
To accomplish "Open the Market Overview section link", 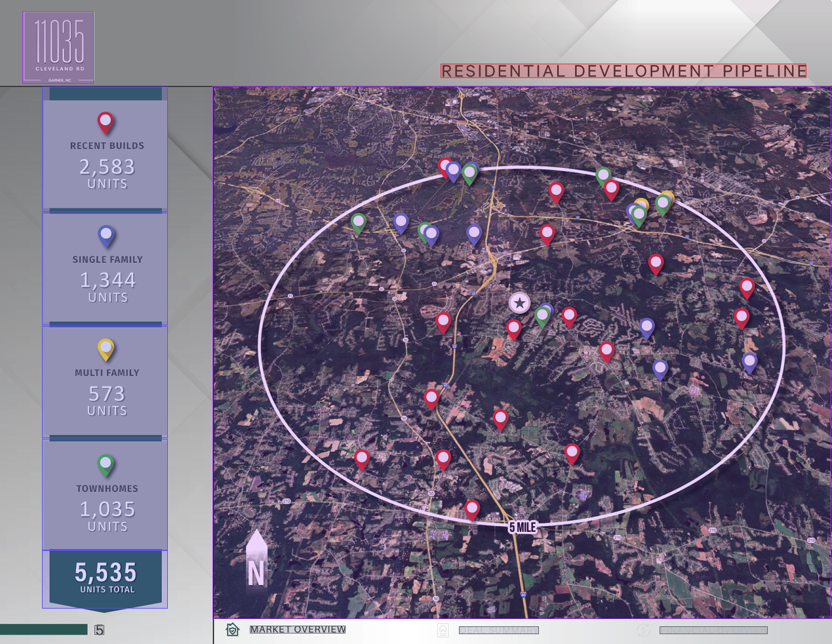I will tap(298, 630).
